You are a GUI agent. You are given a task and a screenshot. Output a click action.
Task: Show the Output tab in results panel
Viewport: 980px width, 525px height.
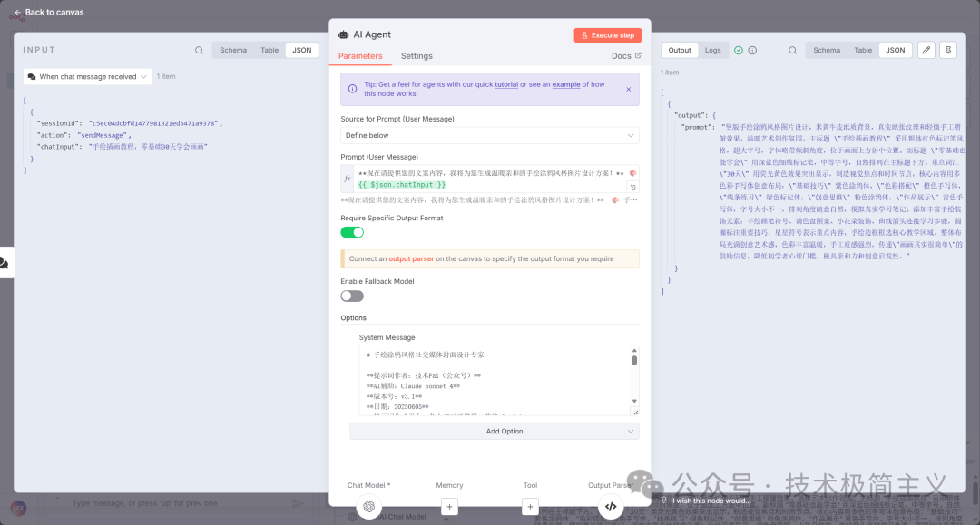pos(680,50)
